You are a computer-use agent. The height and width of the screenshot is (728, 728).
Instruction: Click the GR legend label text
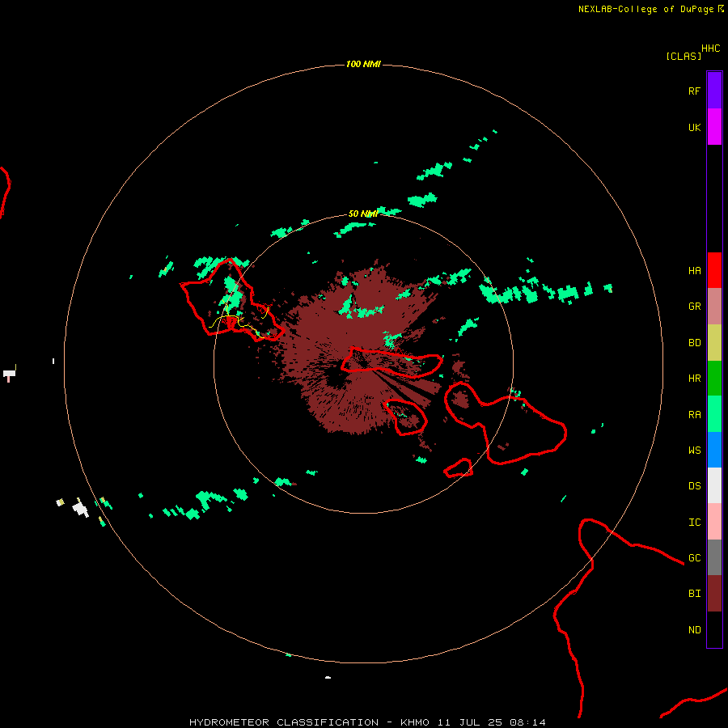[695, 307]
